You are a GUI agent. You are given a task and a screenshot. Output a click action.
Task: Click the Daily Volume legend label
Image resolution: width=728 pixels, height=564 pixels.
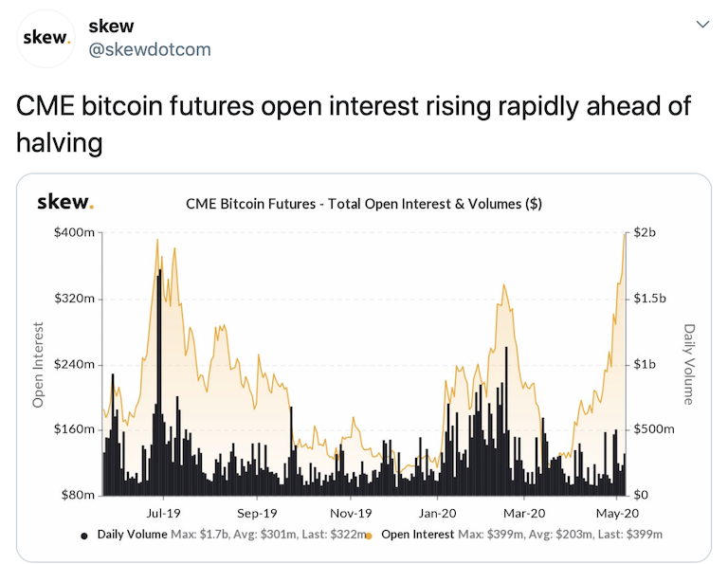[132, 535]
